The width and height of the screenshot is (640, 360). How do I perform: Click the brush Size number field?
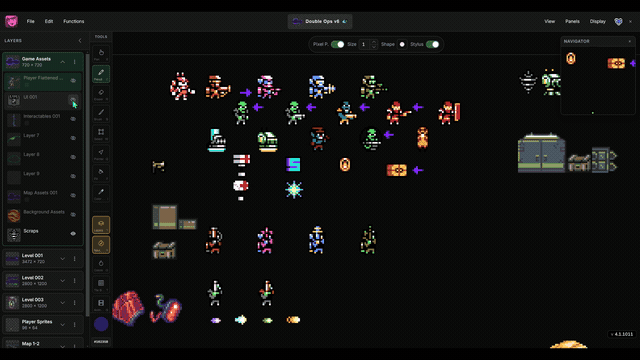[364, 44]
